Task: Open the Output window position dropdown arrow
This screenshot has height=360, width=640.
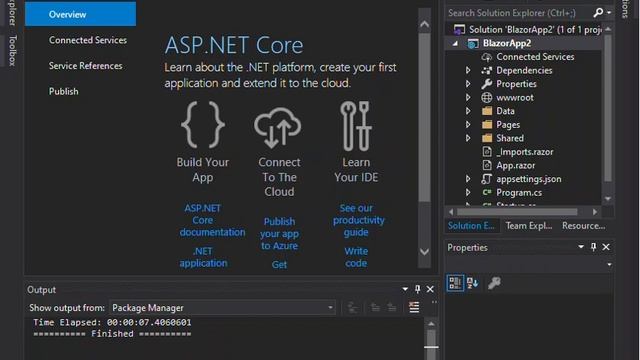Action: coord(405,289)
